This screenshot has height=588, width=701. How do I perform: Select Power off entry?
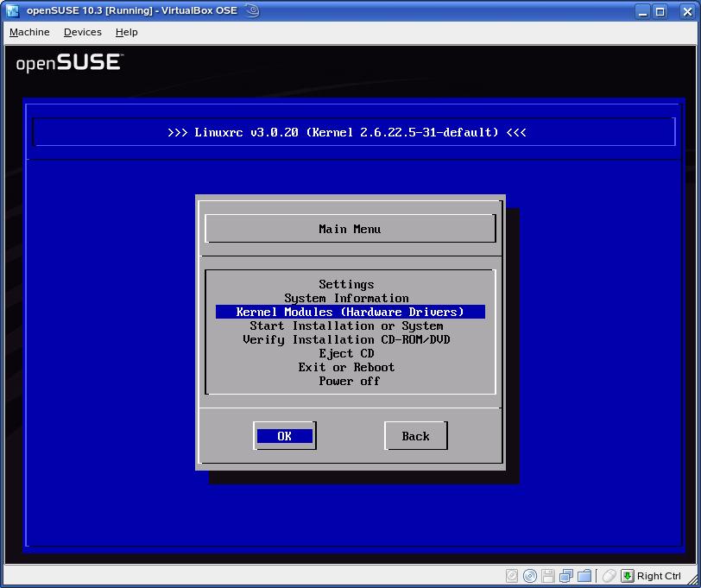point(349,382)
